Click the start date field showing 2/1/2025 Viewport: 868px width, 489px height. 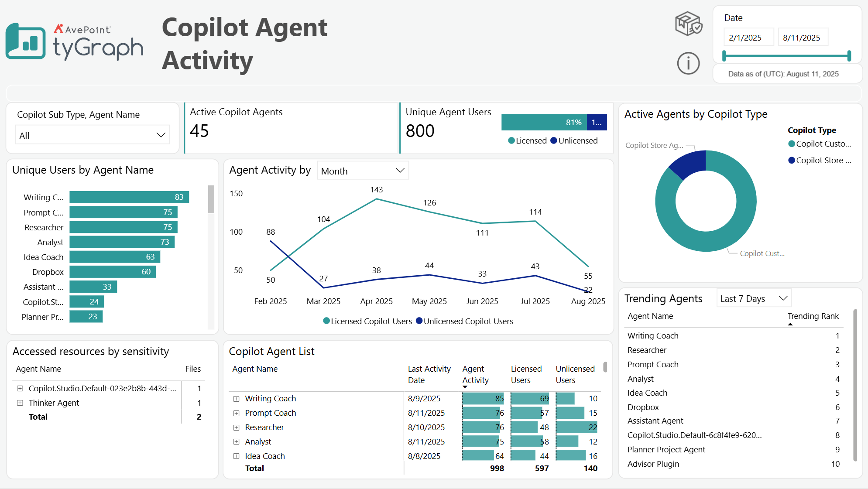click(x=748, y=37)
